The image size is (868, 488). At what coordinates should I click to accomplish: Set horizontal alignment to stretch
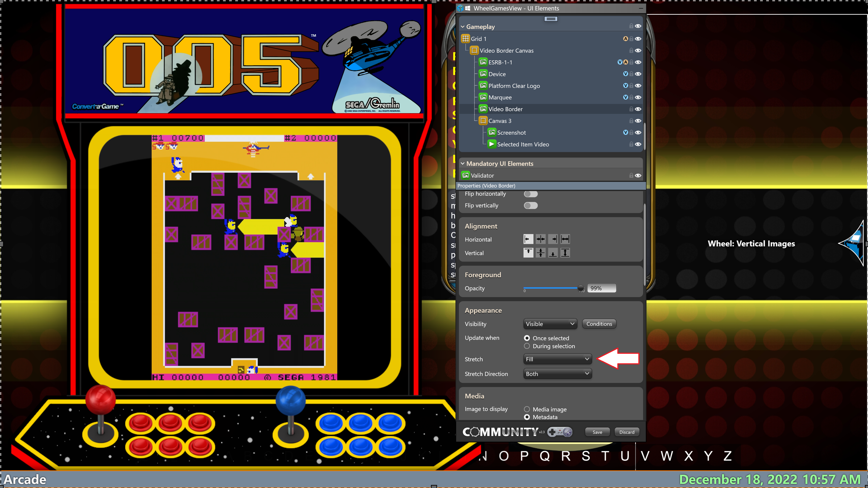tap(565, 239)
